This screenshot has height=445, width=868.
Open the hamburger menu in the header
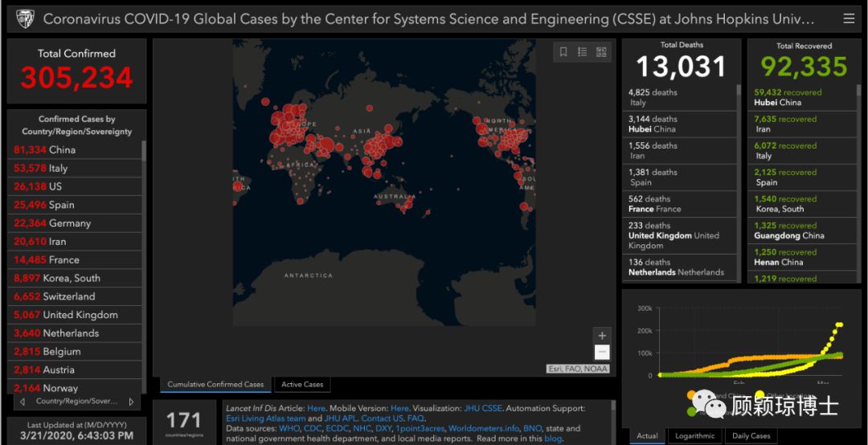(x=849, y=18)
